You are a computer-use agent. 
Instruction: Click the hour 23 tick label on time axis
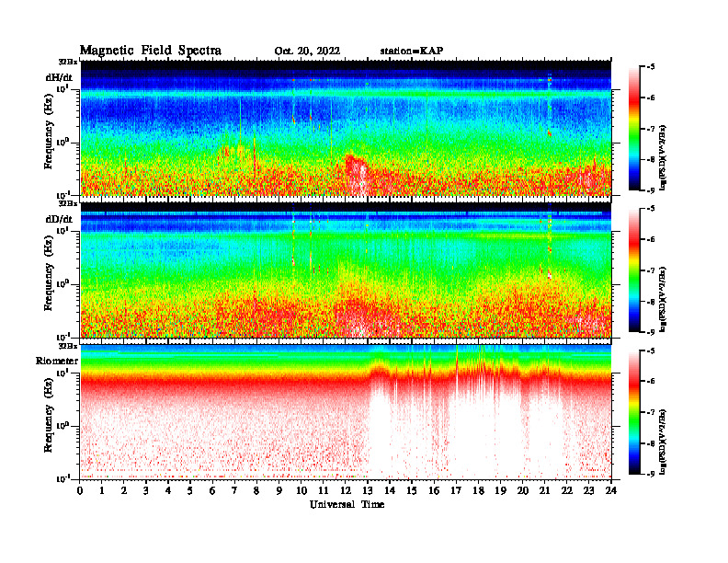pos(588,490)
